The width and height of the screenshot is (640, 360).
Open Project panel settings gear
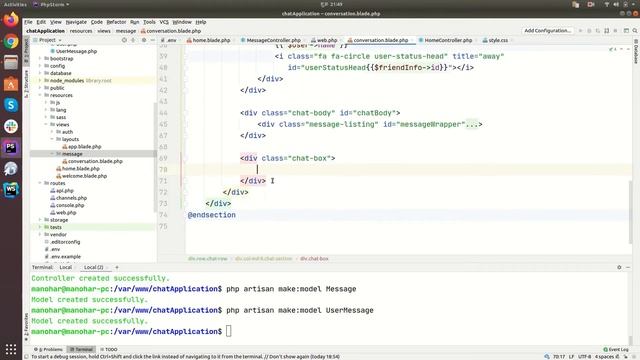144,40
